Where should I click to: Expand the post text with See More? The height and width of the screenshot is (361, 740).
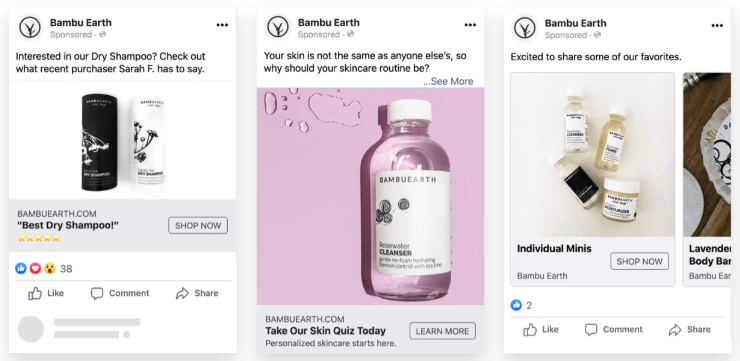[448, 81]
